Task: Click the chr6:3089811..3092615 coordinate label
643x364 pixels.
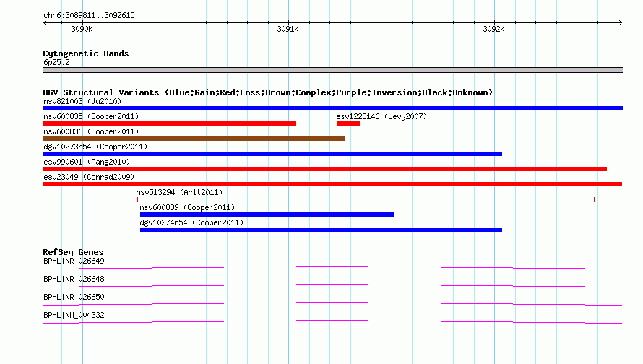Action: [x=89, y=15]
